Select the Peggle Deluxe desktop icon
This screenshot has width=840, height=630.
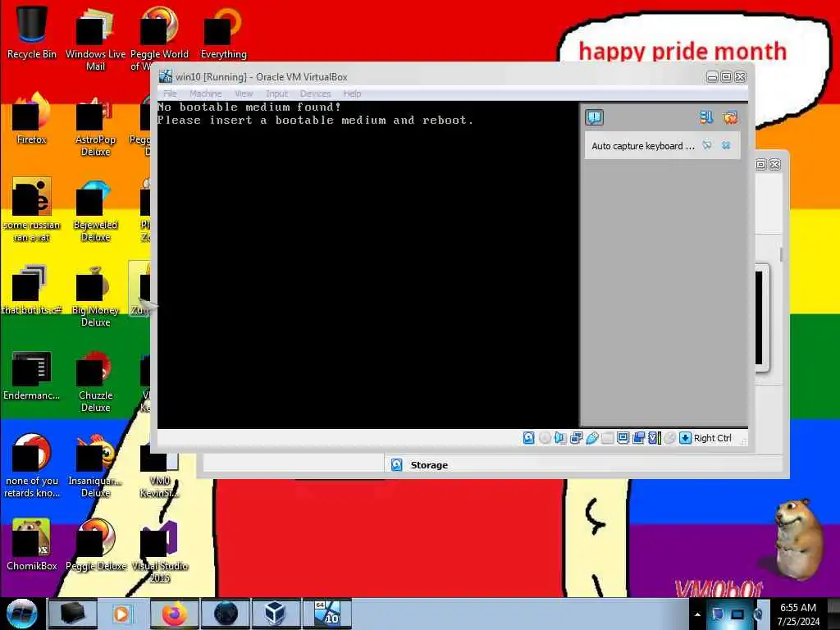pos(95,545)
